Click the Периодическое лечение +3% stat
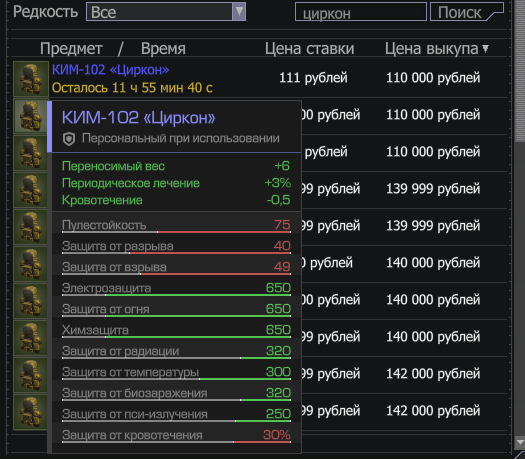 click(176, 183)
